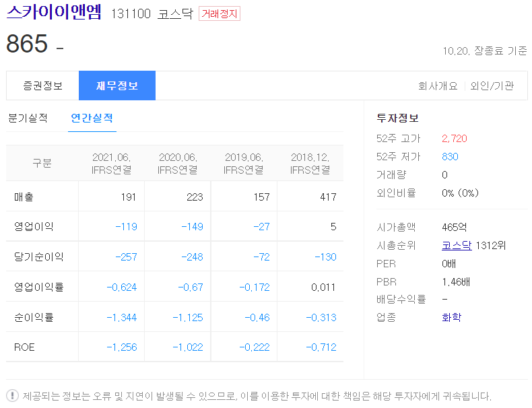Click the stock code 131100
532x408 pixels.
(131, 13)
